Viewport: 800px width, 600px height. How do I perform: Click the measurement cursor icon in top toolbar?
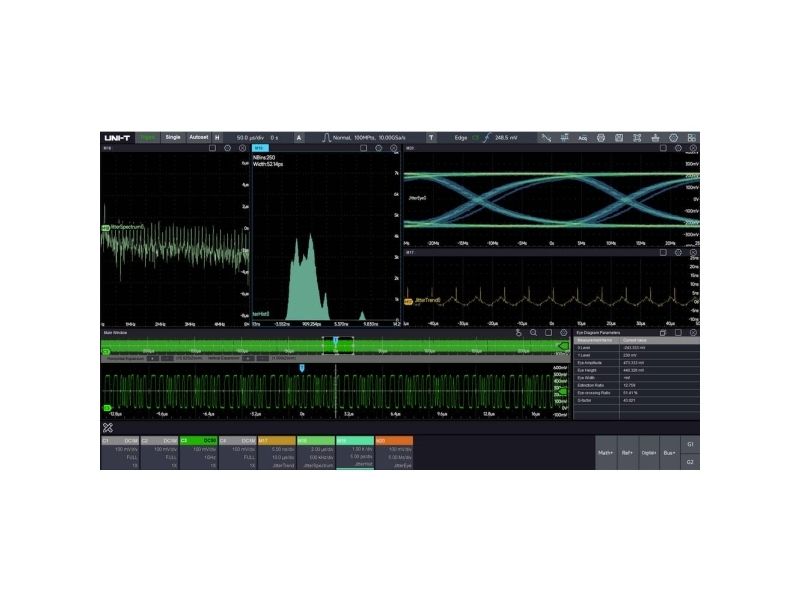(x=564, y=138)
